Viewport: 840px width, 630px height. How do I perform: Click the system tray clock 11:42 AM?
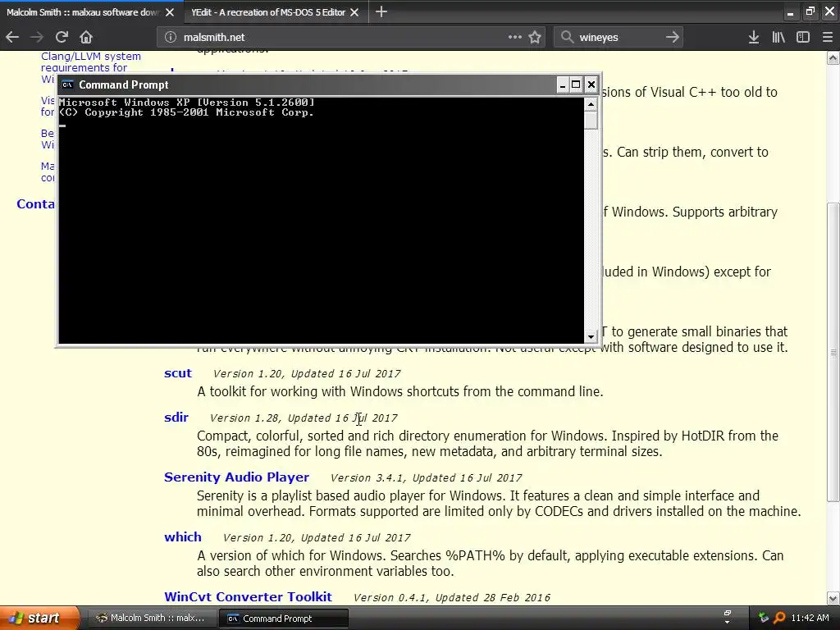point(810,619)
